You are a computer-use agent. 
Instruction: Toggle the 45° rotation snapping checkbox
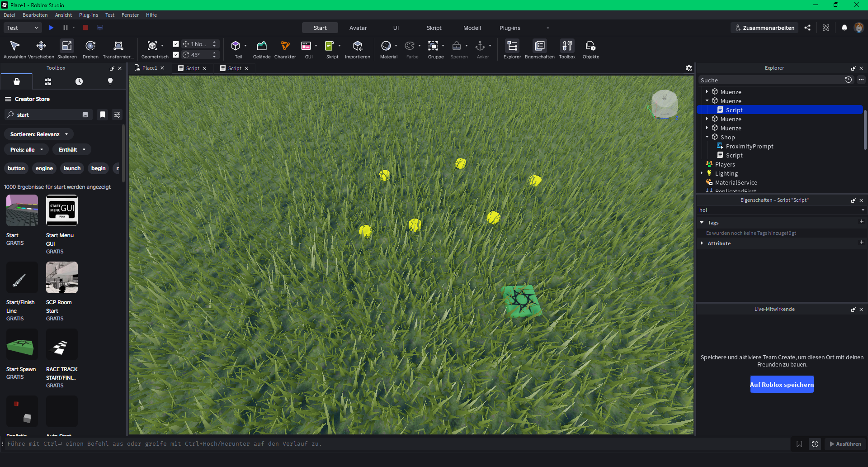point(176,55)
